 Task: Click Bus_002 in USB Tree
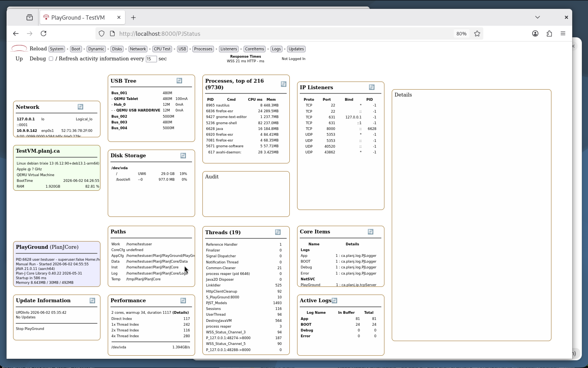tap(119, 116)
